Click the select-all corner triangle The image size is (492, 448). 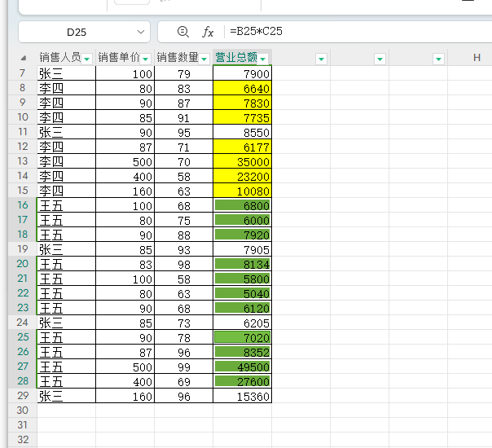coord(24,58)
